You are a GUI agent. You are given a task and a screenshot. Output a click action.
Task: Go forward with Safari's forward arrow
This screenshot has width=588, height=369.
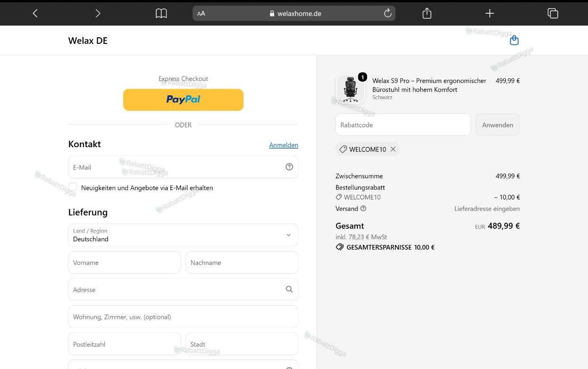point(98,14)
